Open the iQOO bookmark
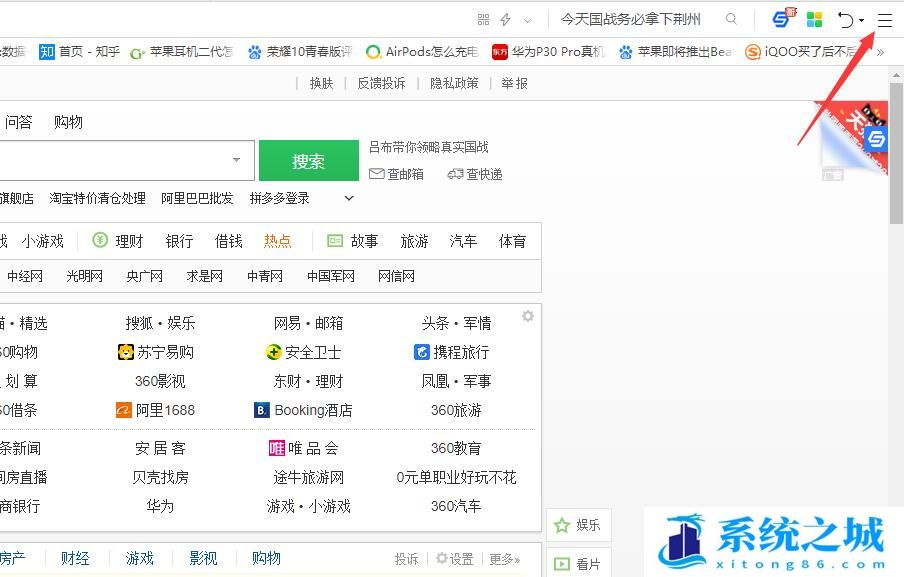 pyautogui.click(x=801, y=52)
